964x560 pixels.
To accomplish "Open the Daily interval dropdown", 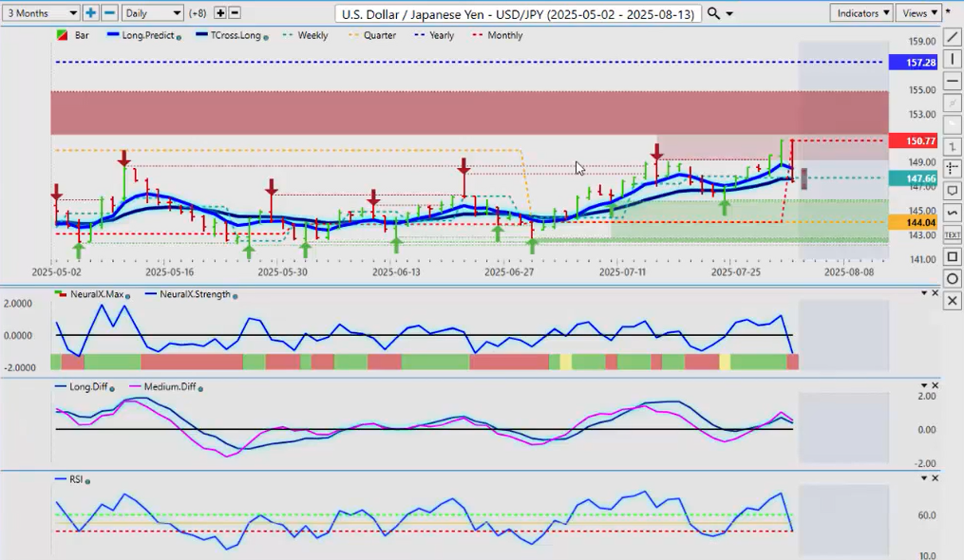I will point(152,13).
